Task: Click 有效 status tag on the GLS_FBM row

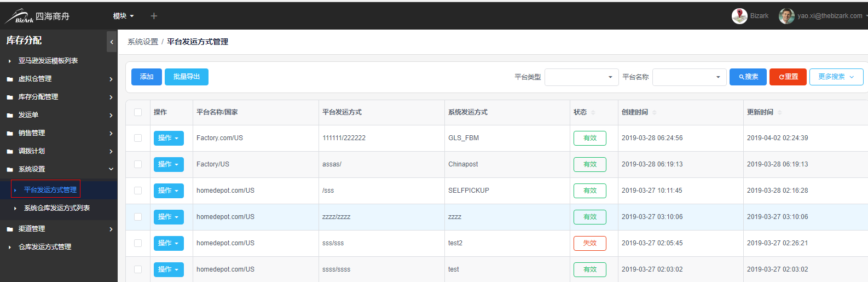Action: coord(590,138)
